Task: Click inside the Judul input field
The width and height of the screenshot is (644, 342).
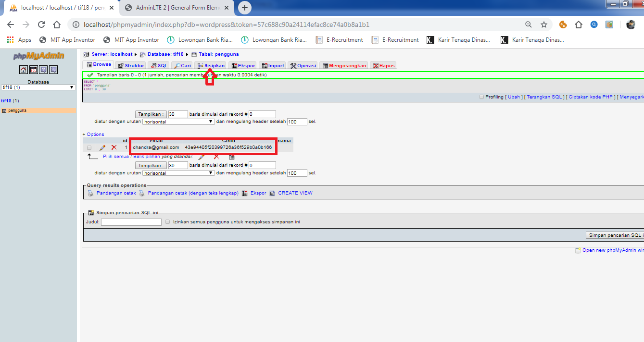Action: 131,221
